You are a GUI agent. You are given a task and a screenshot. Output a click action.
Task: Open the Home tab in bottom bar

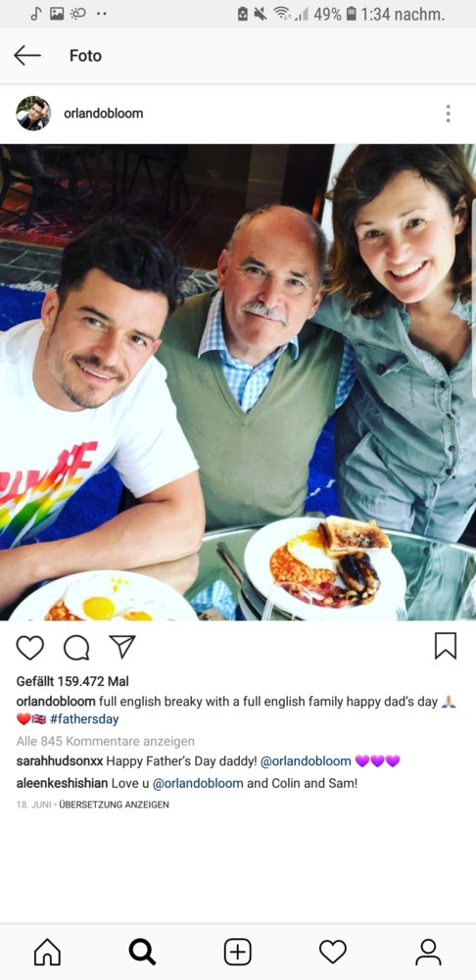pos(47,952)
